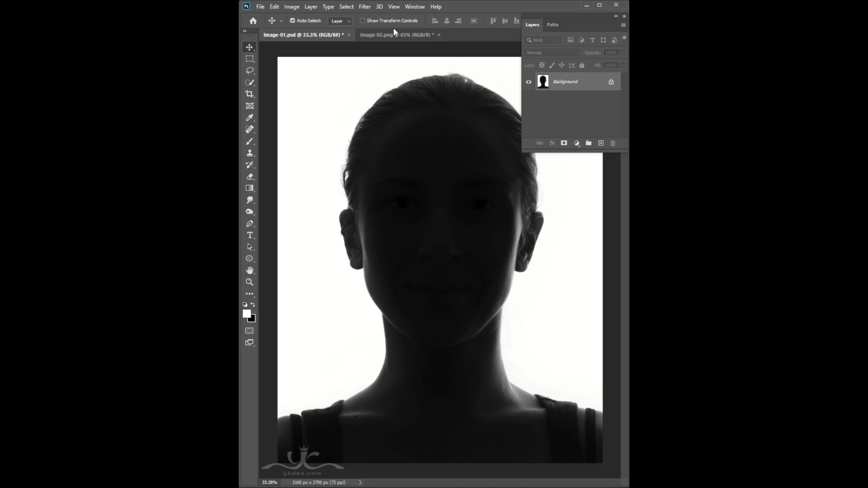Select the Crop tool
Screen dimensions: 868x488
click(250, 94)
